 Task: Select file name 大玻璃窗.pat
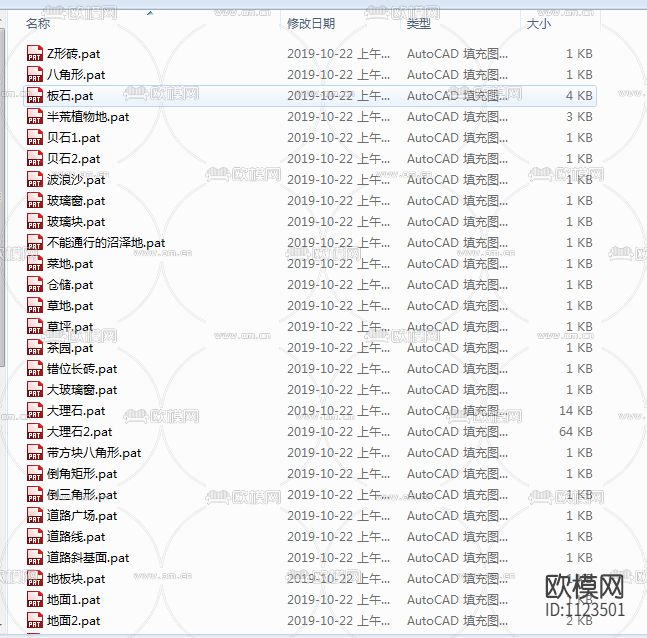tap(82, 390)
